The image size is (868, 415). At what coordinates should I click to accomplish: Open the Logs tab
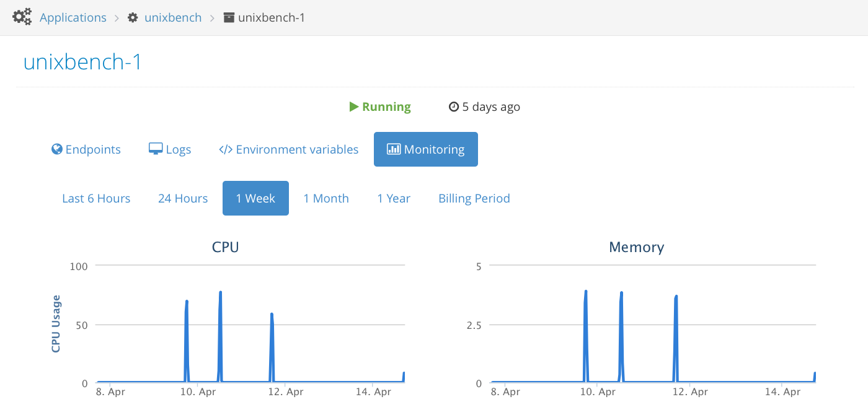pos(179,150)
